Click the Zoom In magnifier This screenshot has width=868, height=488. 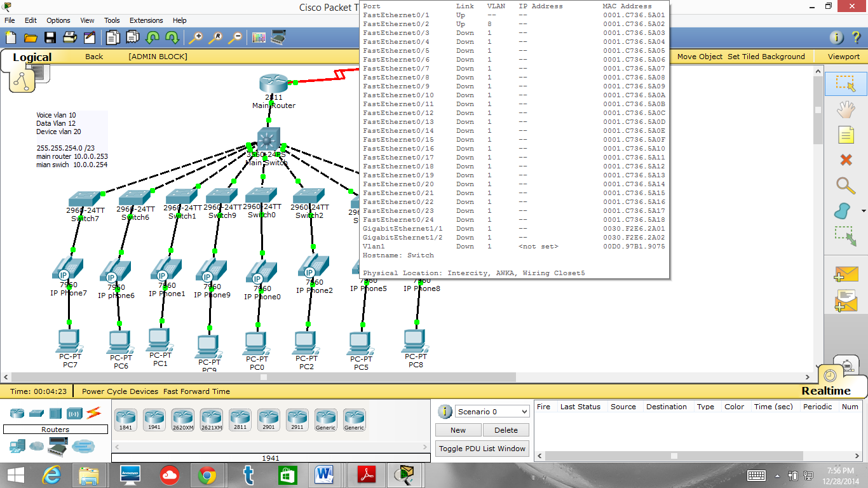pyautogui.click(x=196, y=37)
